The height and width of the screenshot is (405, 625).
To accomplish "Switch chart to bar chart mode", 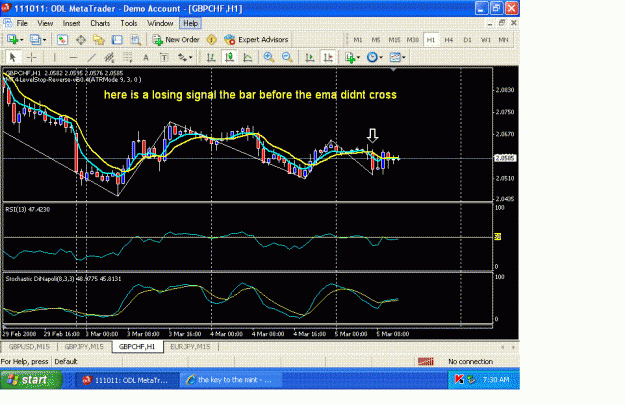I will [x=211, y=57].
